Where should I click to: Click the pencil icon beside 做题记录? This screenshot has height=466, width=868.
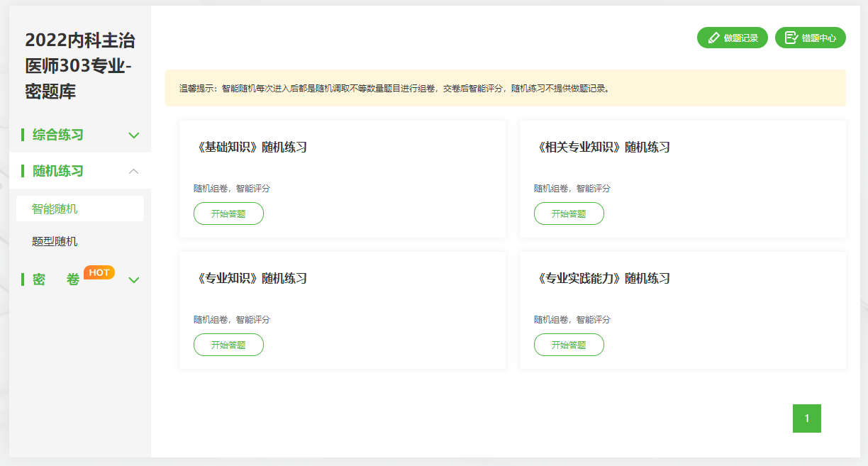pyautogui.click(x=713, y=38)
